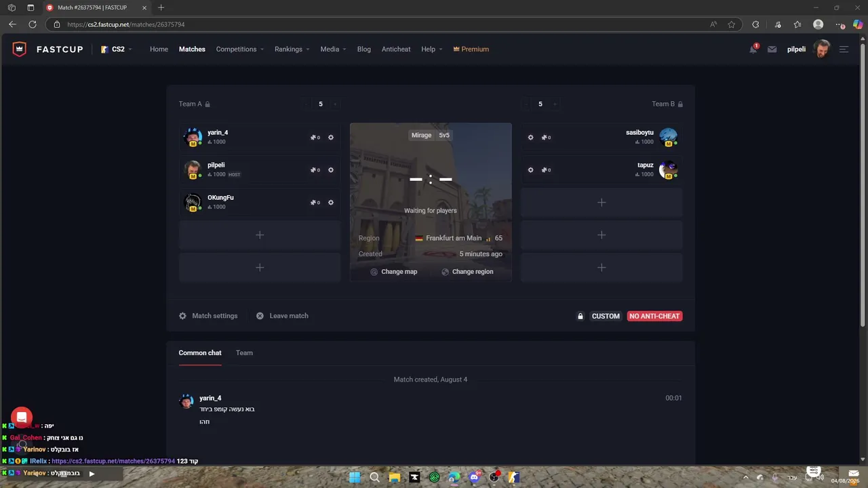Click the OKungFu player name
The width and height of the screenshot is (868, 488).
(220, 198)
